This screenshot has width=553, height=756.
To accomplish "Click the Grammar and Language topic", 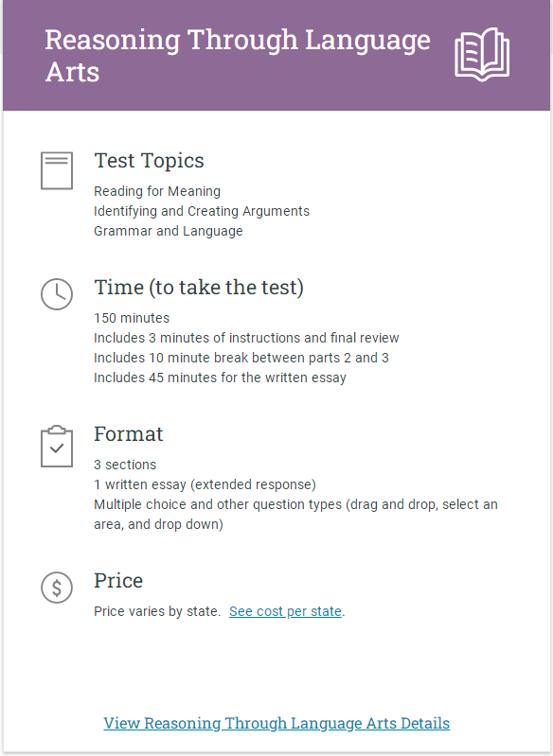I will (168, 231).
